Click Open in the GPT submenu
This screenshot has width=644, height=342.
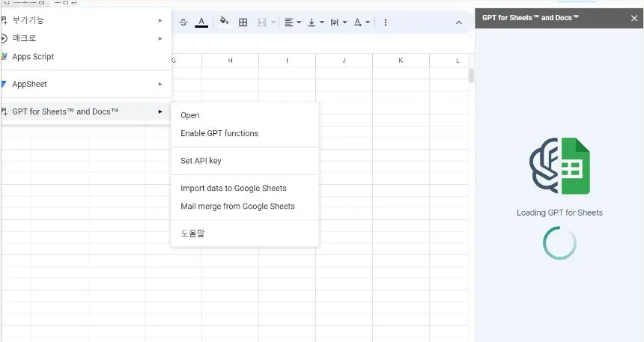[x=245, y=115]
